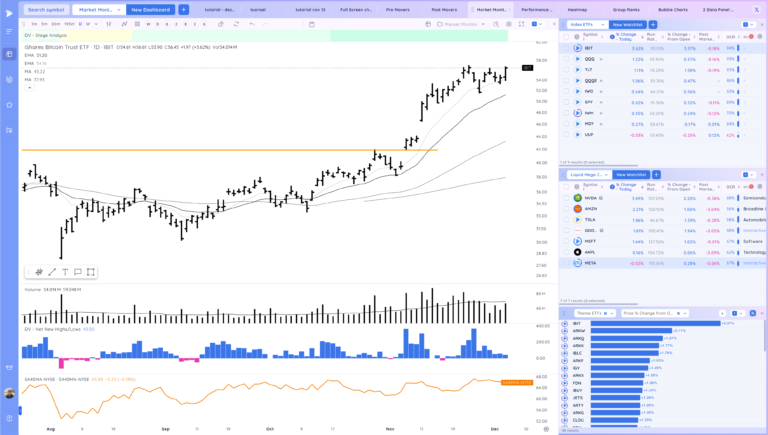Click the IBIT bar in the Theme ETFs chart

652,324
